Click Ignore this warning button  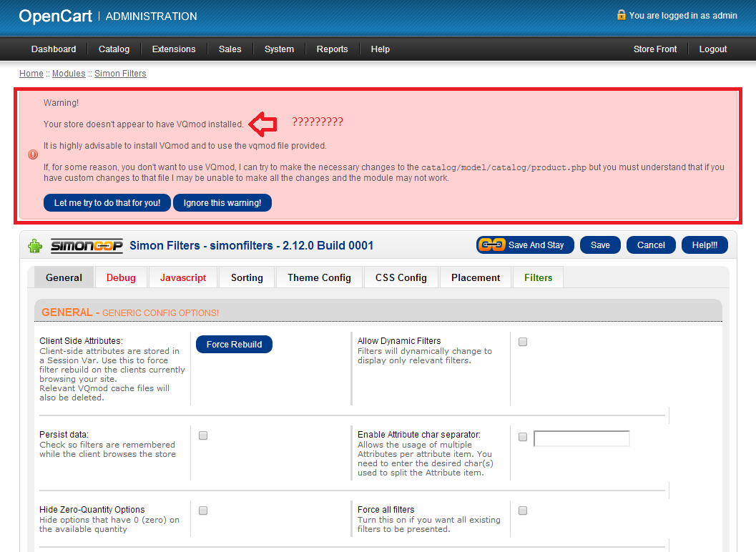[222, 203]
